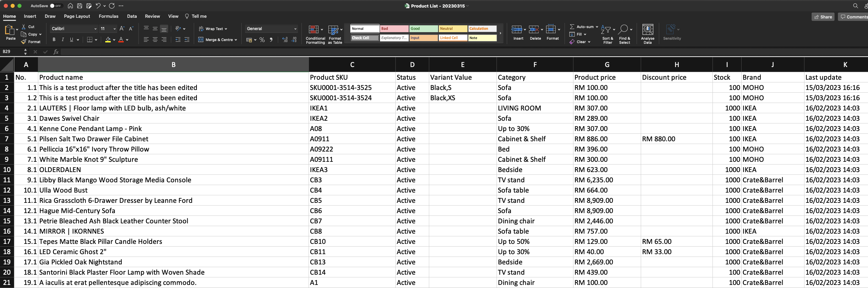This screenshot has height=288, width=868.
Task: Toggle italic formatting
Action: (x=63, y=40)
